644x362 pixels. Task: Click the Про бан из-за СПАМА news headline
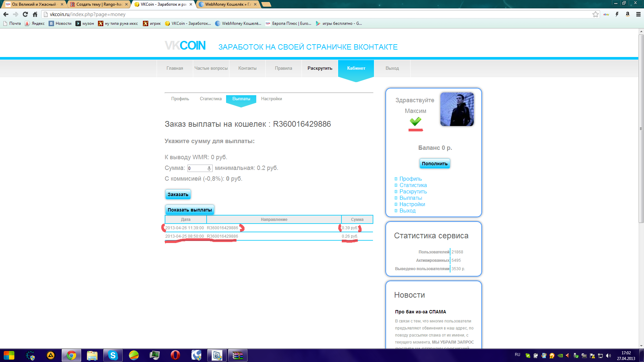coord(420,312)
